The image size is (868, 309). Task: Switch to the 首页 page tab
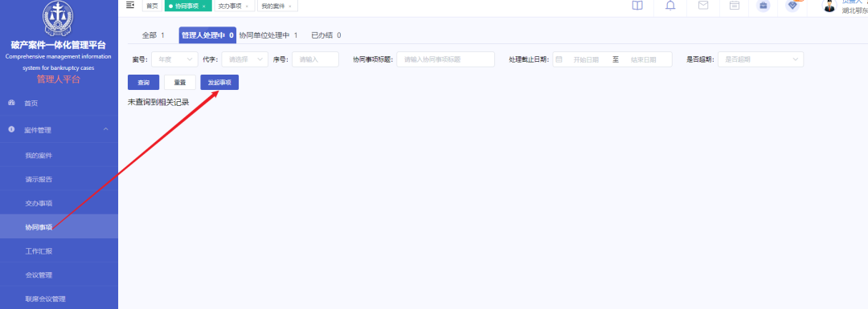[152, 6]
